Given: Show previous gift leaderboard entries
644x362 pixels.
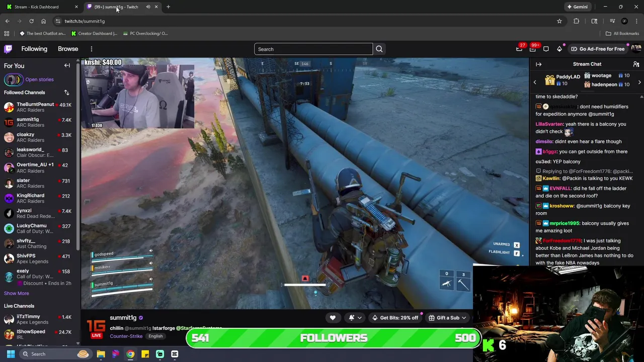Looking at the screenshot, I should [535, 82].
